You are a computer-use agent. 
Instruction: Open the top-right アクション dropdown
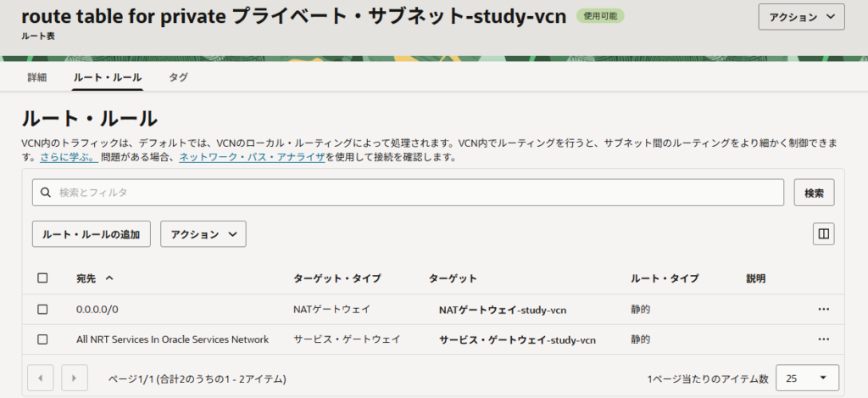[801, 17]
